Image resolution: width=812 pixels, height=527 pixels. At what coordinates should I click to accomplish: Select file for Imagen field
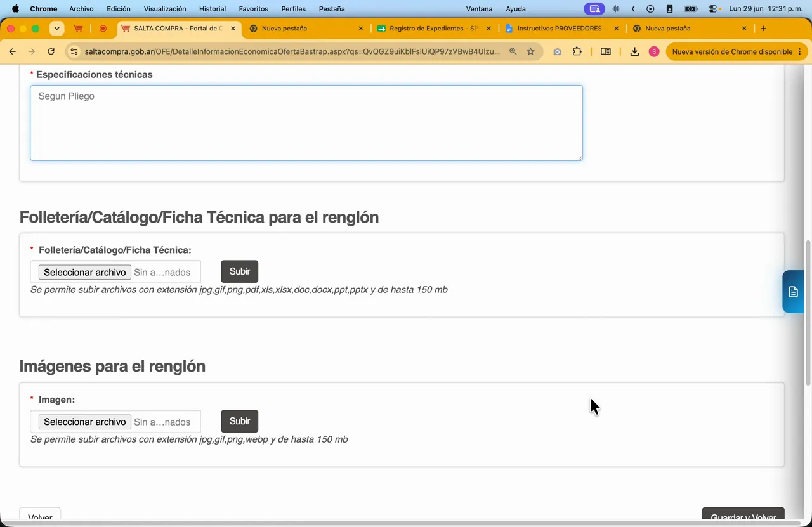pos(85,422)
